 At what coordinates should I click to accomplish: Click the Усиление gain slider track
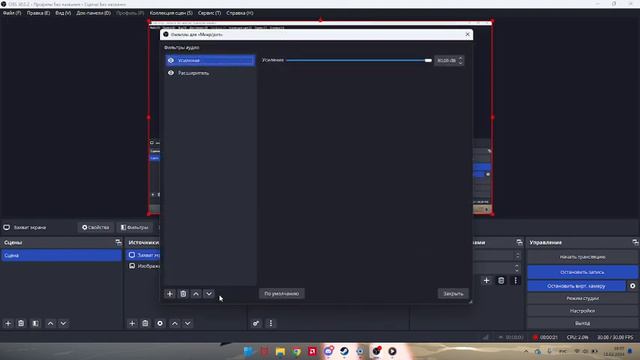coord(358,60)
